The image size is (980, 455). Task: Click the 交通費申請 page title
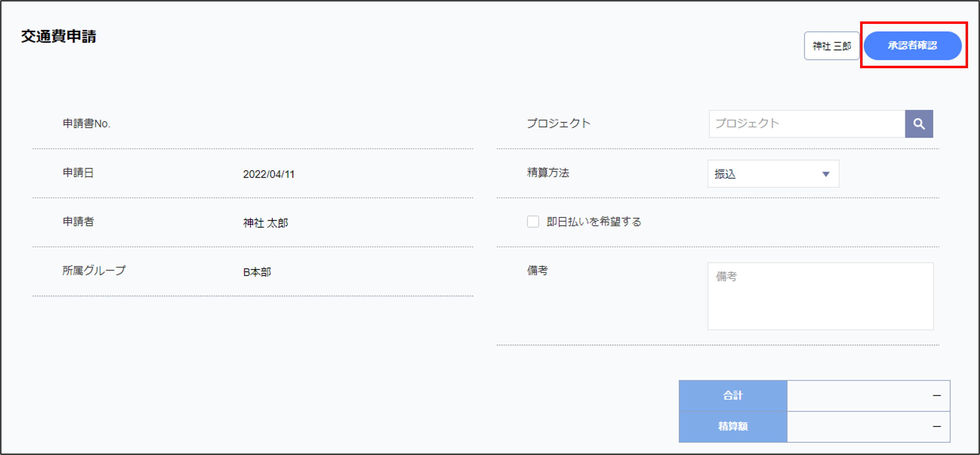coord(59,37)
